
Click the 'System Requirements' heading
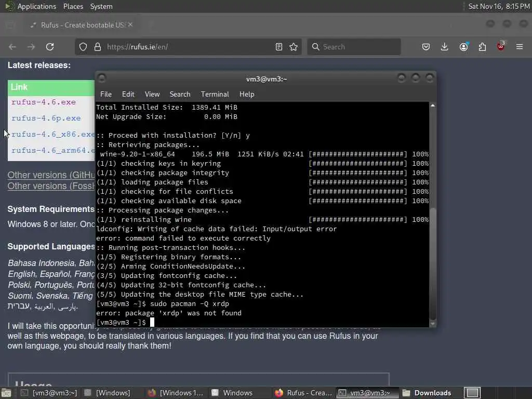pos(51,209)
